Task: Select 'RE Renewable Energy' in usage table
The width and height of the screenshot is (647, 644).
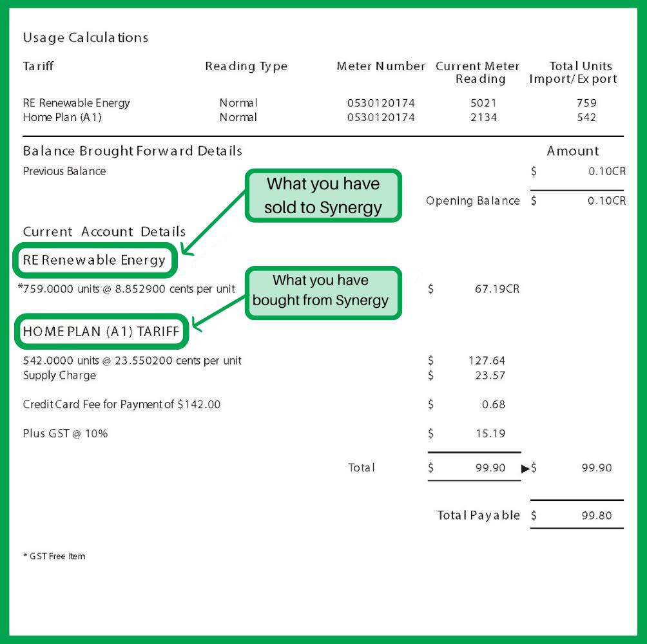Action: pyautogui.click(x=76, y=102)
